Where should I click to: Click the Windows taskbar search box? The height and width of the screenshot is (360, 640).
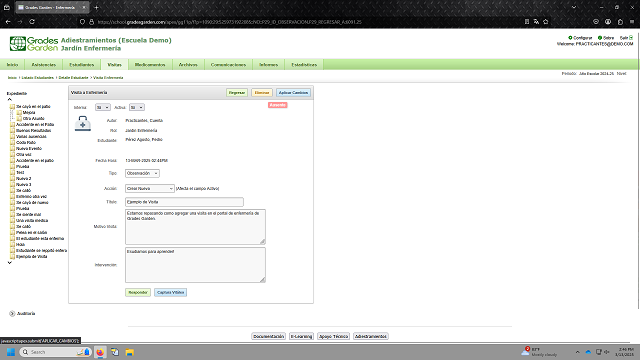55,352
